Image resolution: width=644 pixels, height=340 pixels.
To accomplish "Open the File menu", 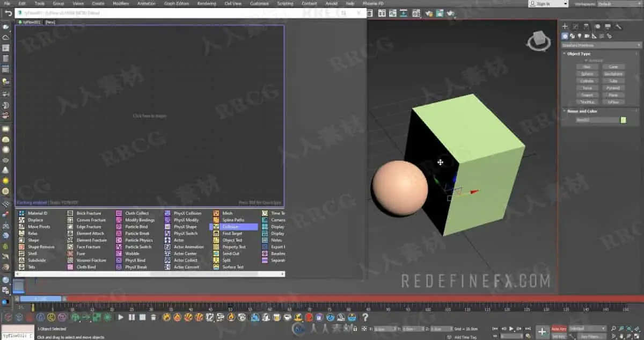I will pyautogui.click(x=7, y=3).
